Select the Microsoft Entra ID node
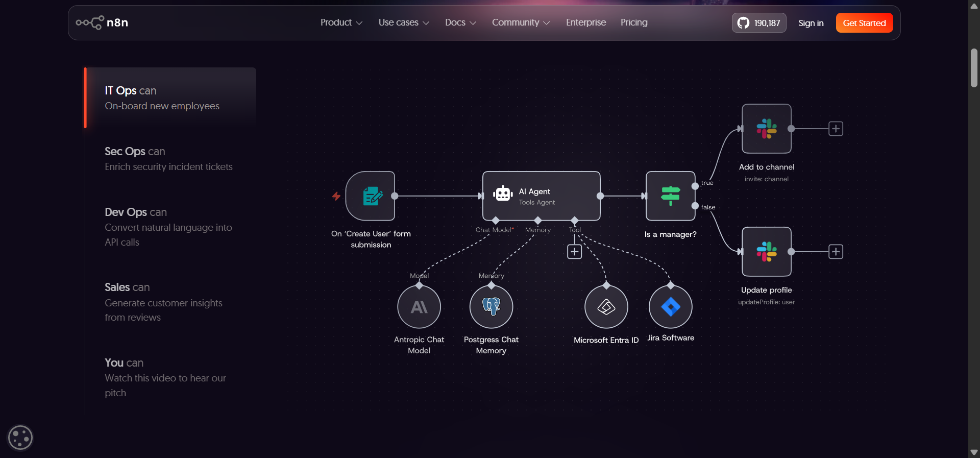 (x=606, y=307)
